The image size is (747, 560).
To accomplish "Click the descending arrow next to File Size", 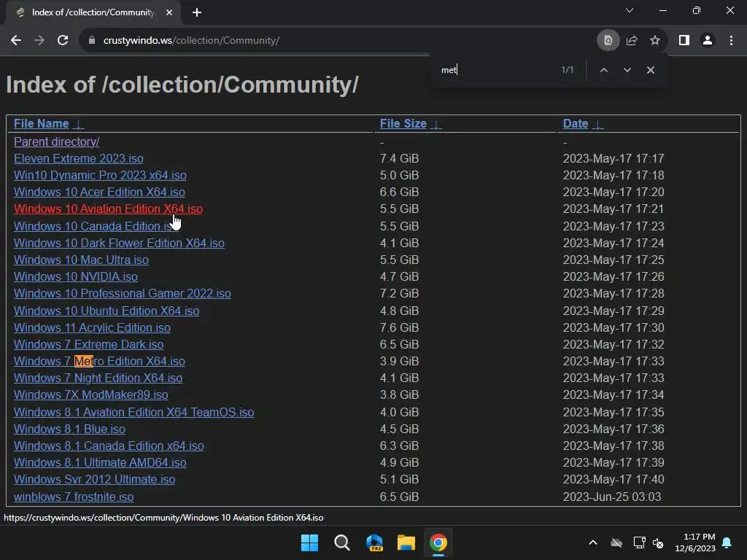I will 436,125.
